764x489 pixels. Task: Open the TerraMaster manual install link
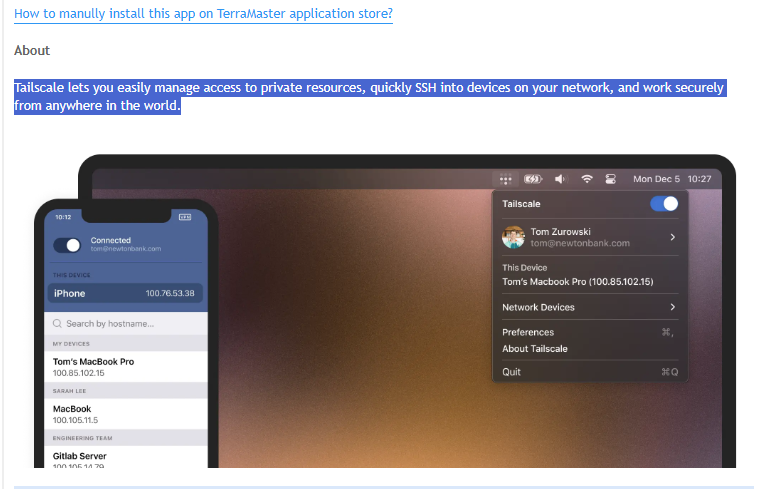point(203,14)
